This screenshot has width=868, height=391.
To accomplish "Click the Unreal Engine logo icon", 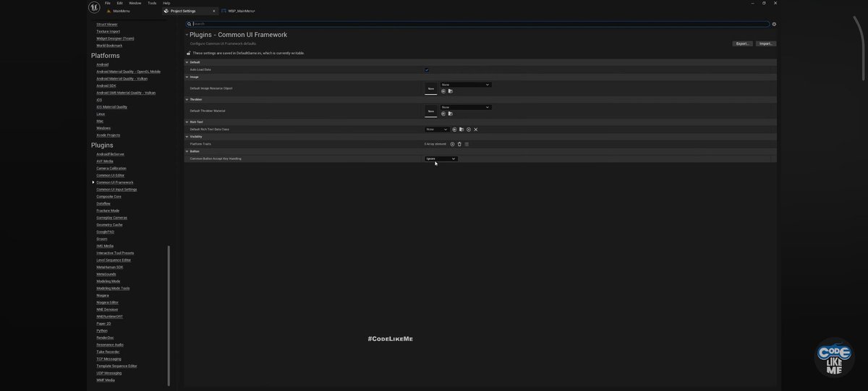I will coord(94,7).
